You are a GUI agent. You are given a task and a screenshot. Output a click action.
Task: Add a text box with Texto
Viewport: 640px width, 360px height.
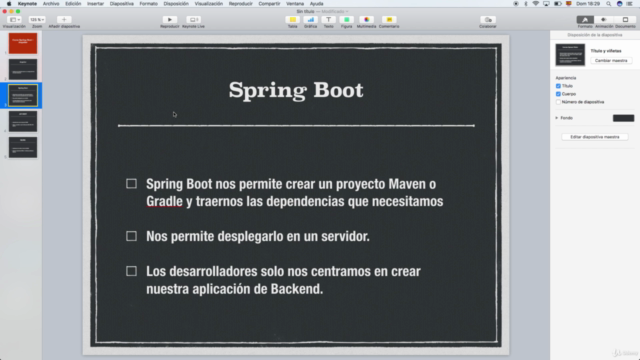pyautogui.click(x=329, y=20)
